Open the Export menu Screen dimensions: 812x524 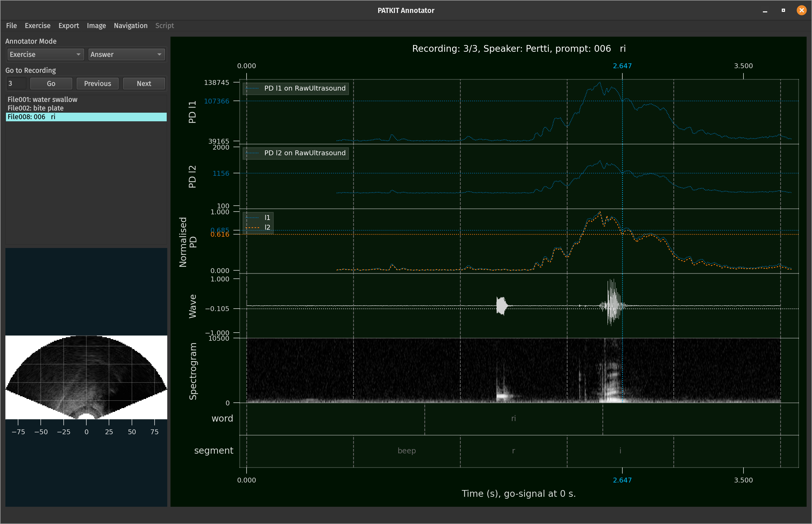pos(69,26)
